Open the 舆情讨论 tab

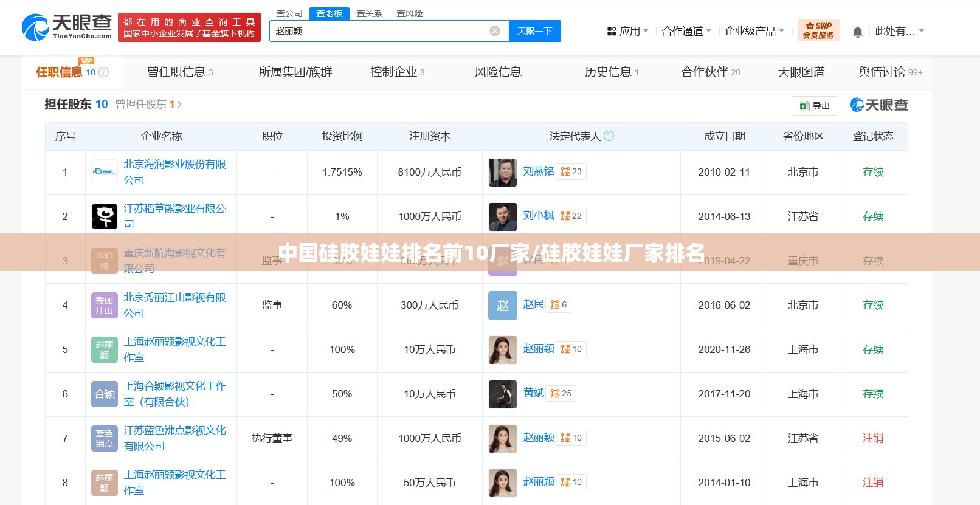(891, 72)
